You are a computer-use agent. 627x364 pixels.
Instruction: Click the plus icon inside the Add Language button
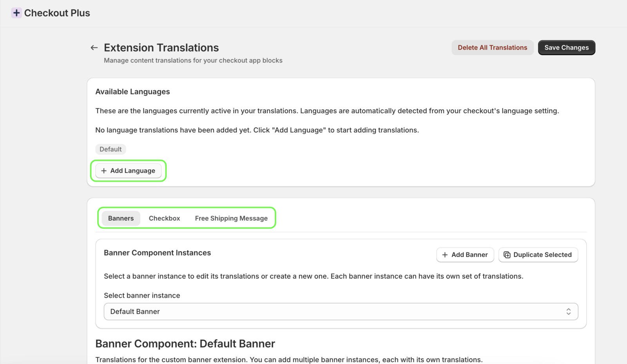click(104, 170)
